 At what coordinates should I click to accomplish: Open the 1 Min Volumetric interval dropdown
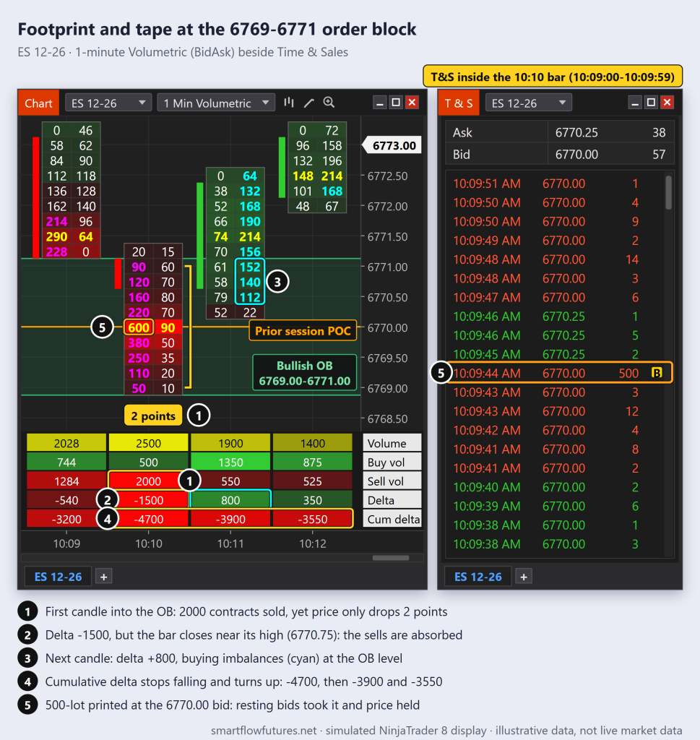click(216, 103)
